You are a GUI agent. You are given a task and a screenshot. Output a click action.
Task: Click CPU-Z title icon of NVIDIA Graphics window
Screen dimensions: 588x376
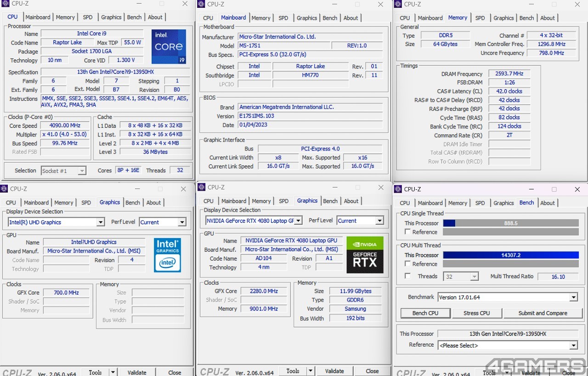pos(202,187)
